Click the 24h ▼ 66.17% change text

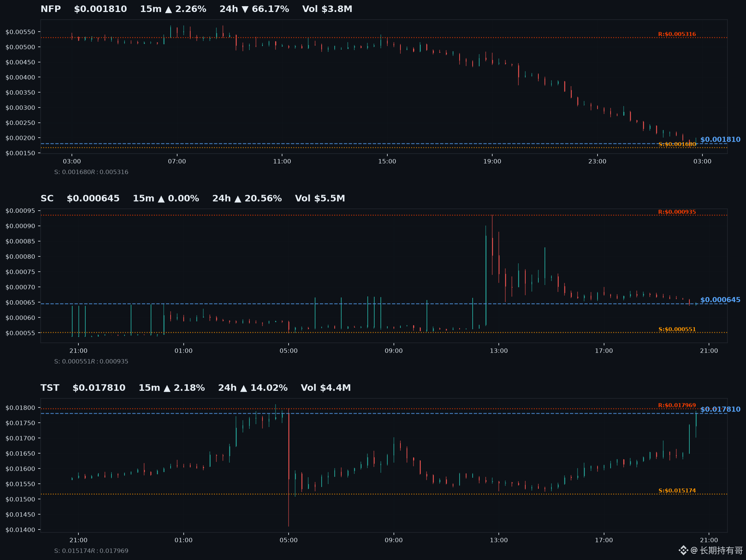click(x=254, y=9)
